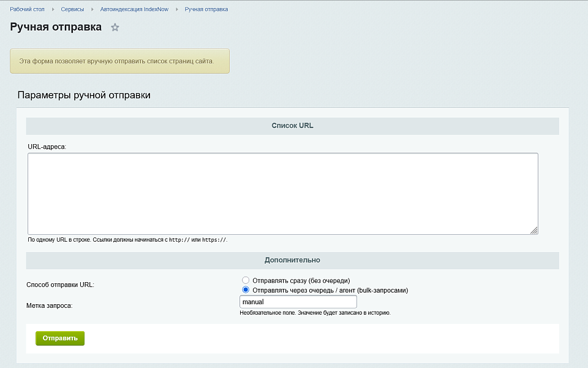
Task: Click 'Ручная отправка' breadcrumb item
Action: coord(206,10)
